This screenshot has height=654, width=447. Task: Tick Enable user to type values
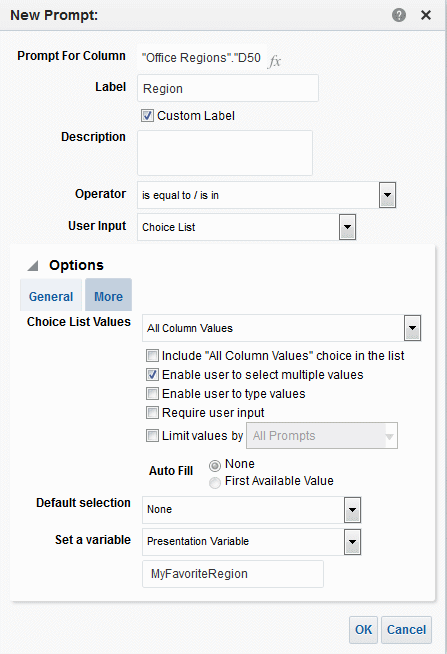click(x=152, y=393)
